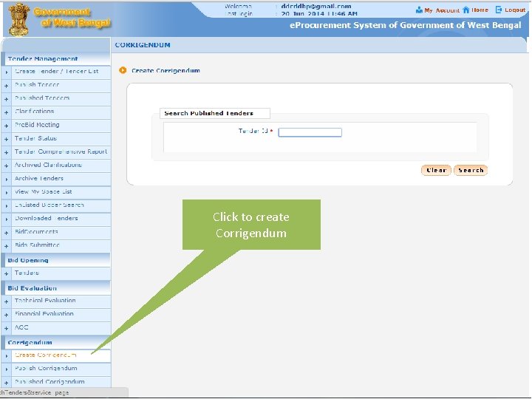Expand plus icon beside Publish Tender
This screenshot has width=532, height=399.
[6, 86]
